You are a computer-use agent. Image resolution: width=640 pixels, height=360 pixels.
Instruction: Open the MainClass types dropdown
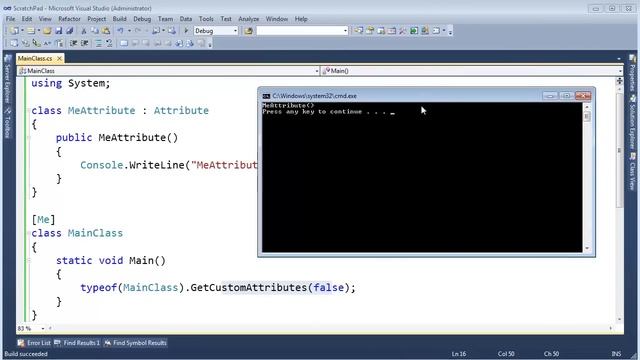tap(317, 71)
